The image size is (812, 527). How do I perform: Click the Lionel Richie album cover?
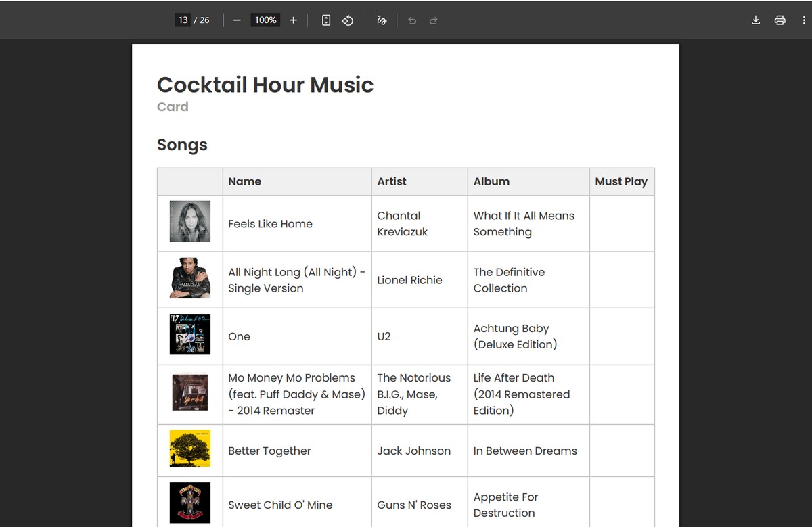(190, 278)
